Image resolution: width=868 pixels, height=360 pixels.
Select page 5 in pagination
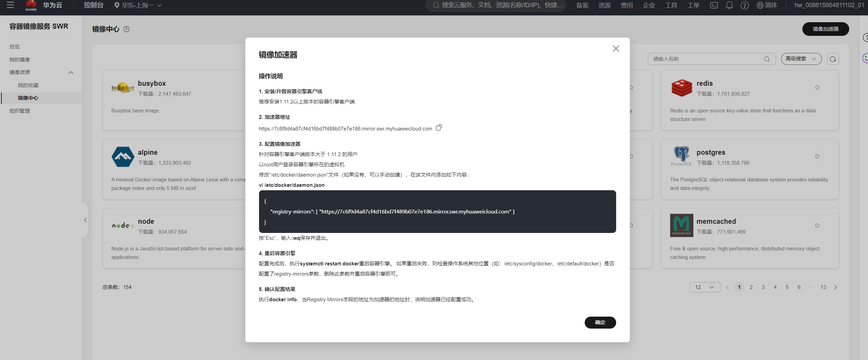pos(787,287)
